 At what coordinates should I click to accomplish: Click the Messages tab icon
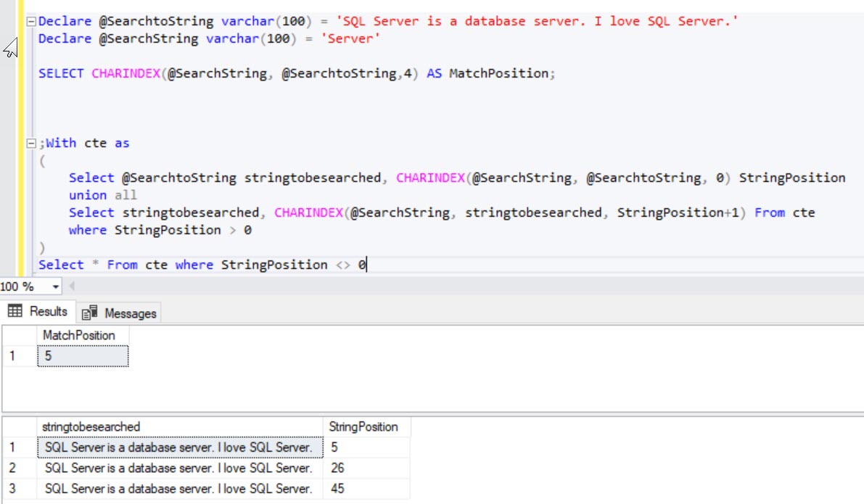click(89, 313)
